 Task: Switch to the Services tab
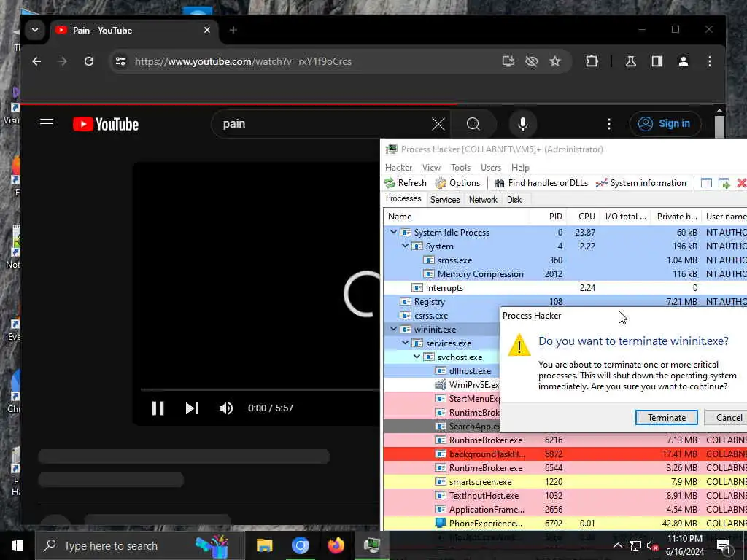pyautogui.click(x=445, y=200)
